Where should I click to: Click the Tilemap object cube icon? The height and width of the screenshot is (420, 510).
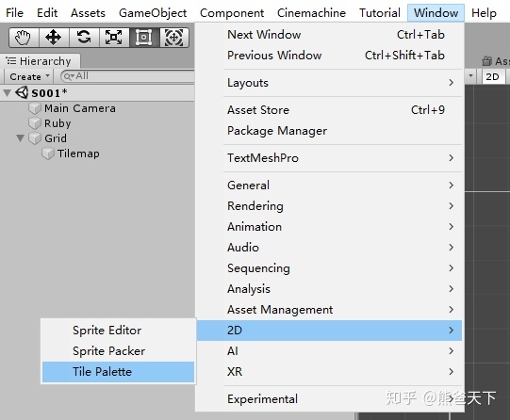pyautogui.click(x=48, y=153)
